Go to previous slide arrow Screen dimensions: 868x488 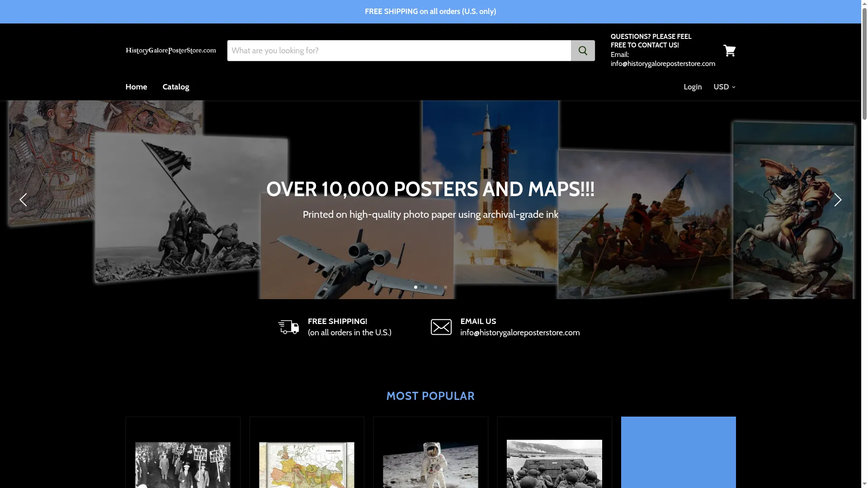coord(23,200)
